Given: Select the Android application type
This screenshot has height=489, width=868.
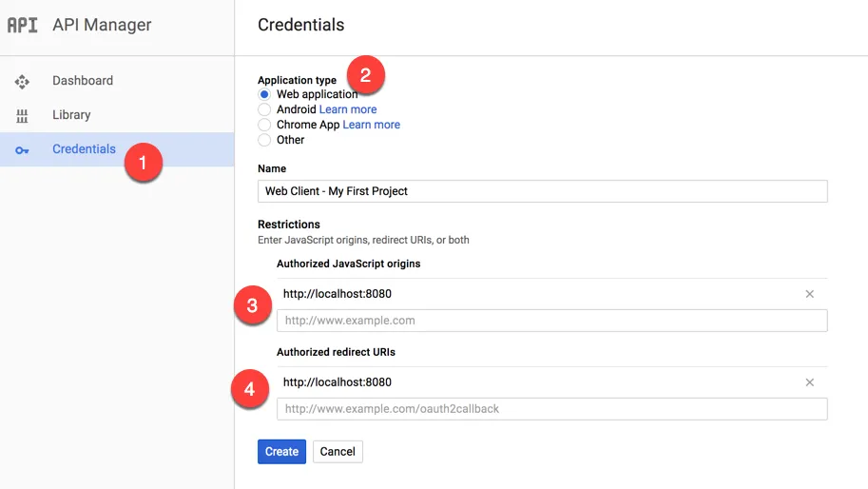Looking at the screenshot, I should [x=264, y=109].
